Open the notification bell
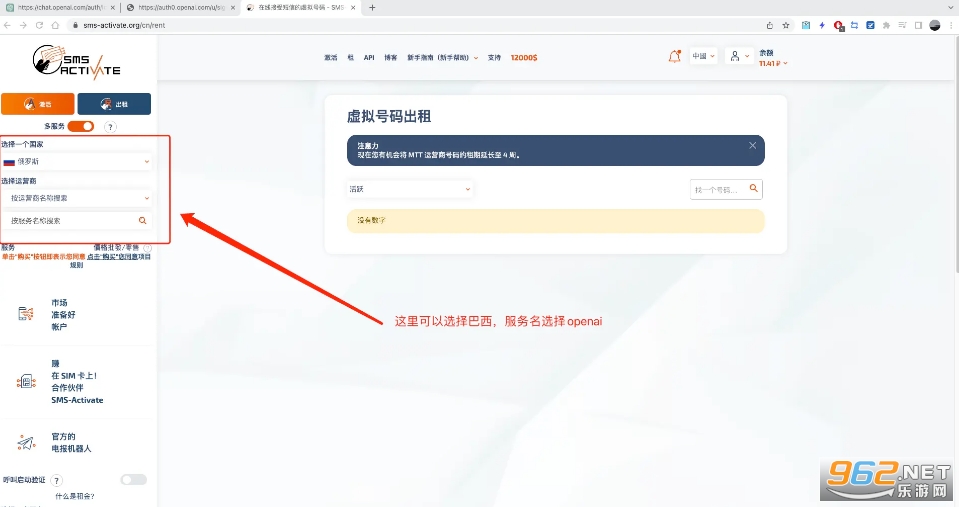Image resolution: width=959 pixels, height=507 pixels. pyautogui.click(x=674, y=57)
